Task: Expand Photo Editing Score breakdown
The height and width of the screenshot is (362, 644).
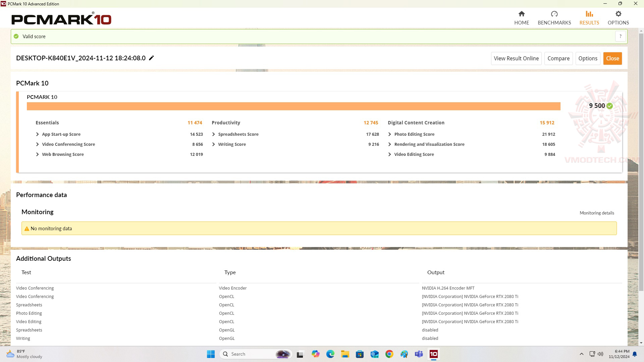Action: tap(390, 134)
